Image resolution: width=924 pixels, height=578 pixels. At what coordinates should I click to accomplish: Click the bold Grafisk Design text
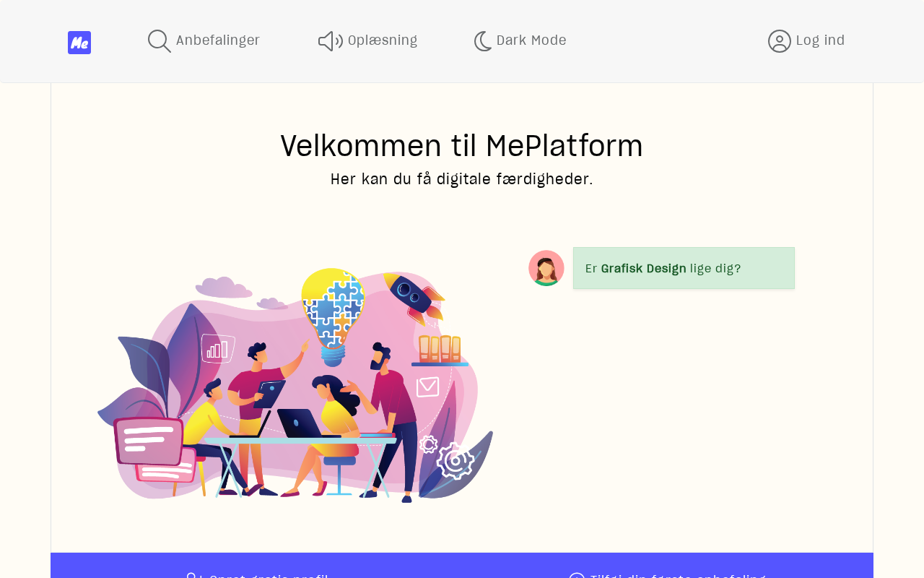(644, 269)
